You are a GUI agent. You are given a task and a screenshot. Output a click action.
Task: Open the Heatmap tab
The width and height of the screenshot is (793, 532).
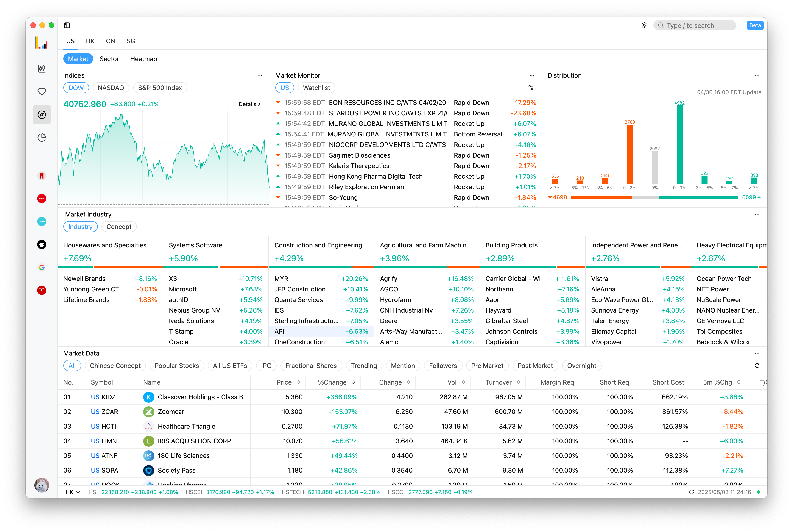[x=144, y=59]
